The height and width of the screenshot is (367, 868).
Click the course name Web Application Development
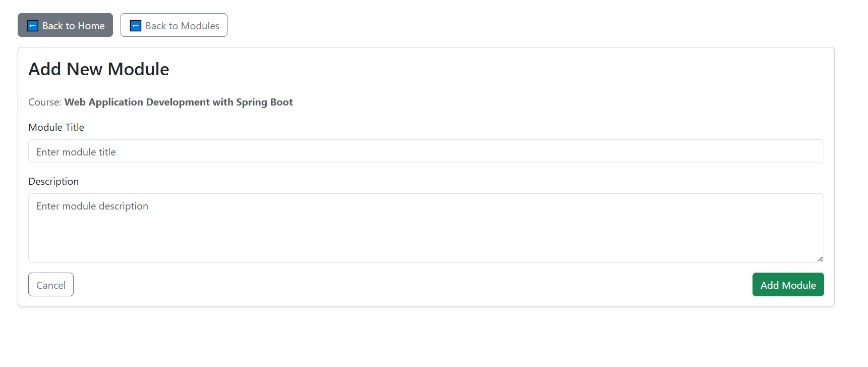point(137,102)
